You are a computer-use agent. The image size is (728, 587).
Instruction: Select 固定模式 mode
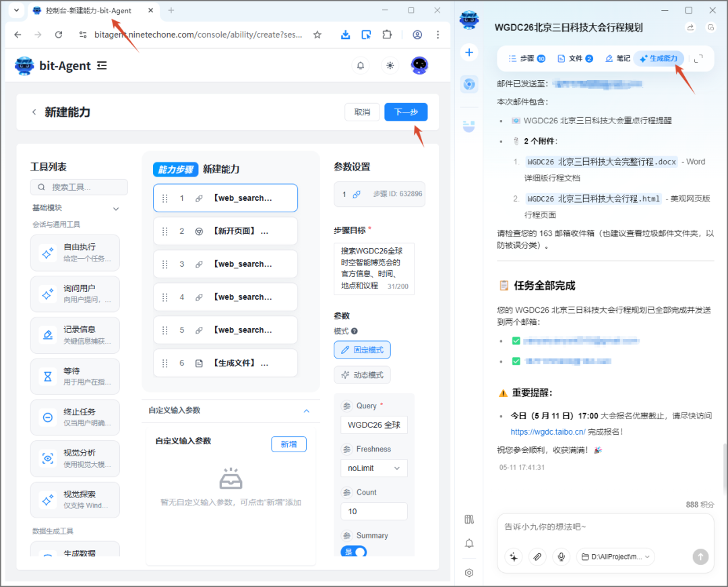click(x=362, y=350)
